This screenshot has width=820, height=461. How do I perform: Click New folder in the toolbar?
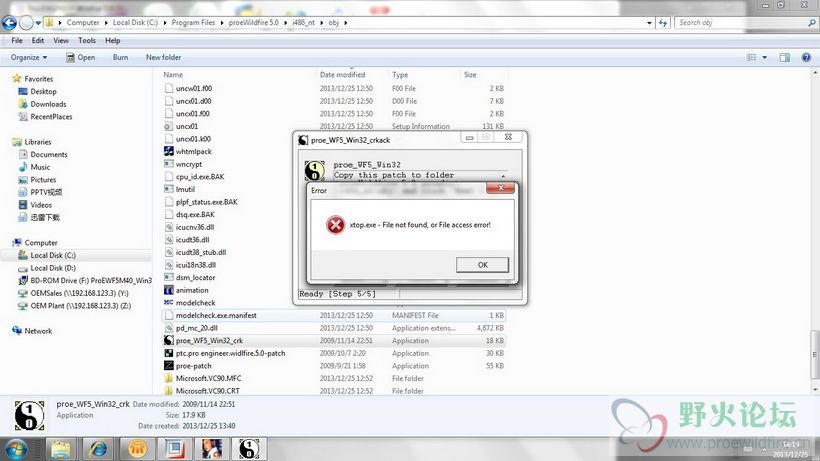[x=163, y=57]
